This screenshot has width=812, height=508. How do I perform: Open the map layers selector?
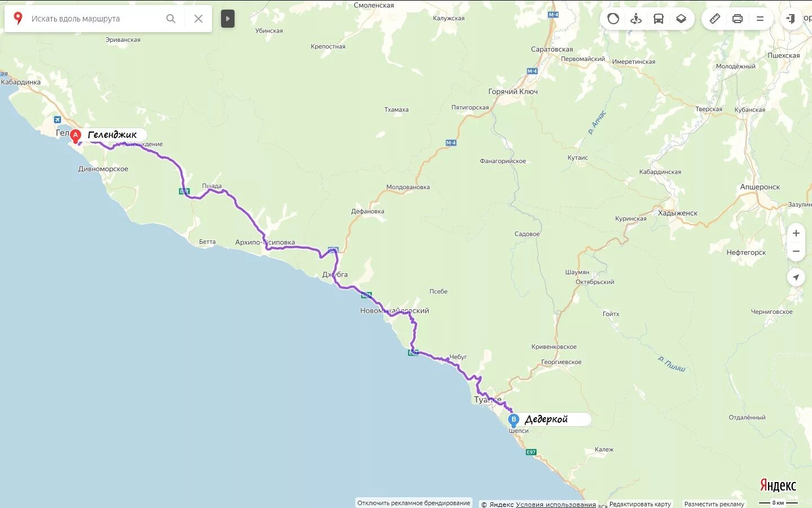681,19
